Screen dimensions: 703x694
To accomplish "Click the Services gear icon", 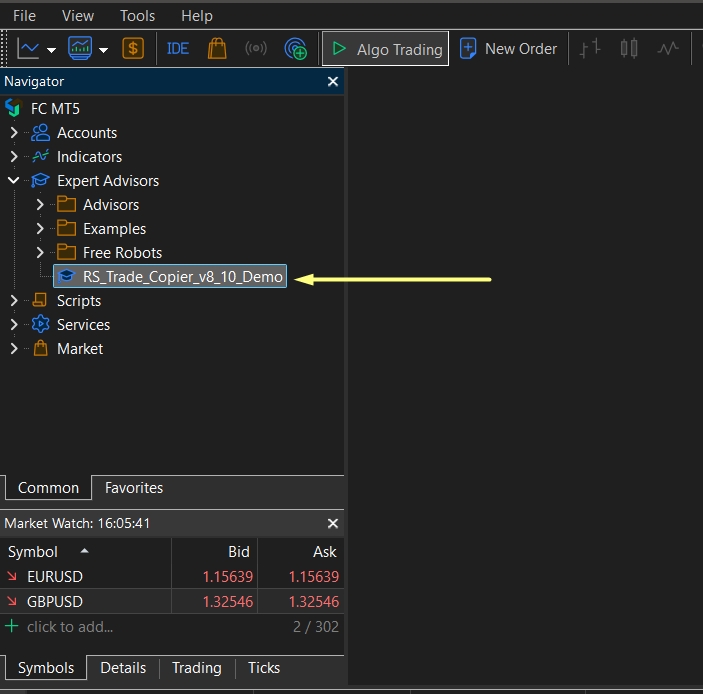I will [40, 324].
